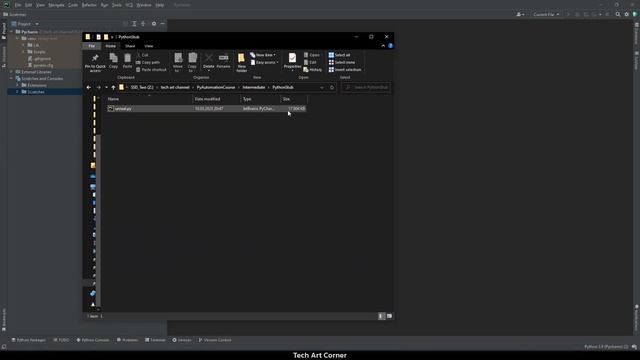Switch Explorer to details view icon
Viewport: 640px width, 360px height.
(381, 316)
